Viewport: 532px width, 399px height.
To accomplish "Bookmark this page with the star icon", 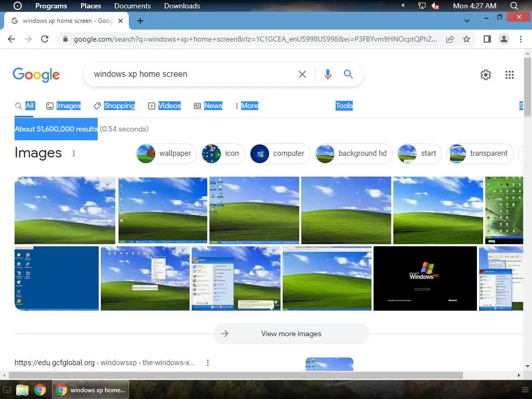I will 467,39.
